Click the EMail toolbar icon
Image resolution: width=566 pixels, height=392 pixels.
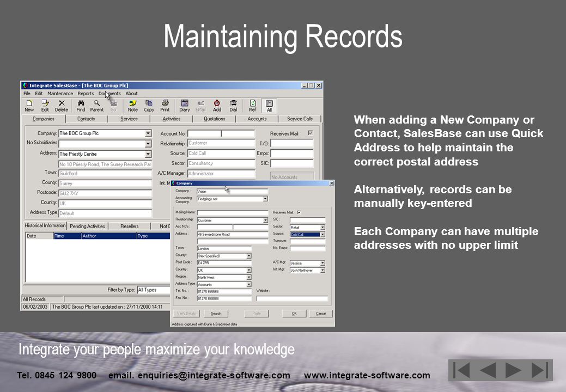[x=200, y=106]
